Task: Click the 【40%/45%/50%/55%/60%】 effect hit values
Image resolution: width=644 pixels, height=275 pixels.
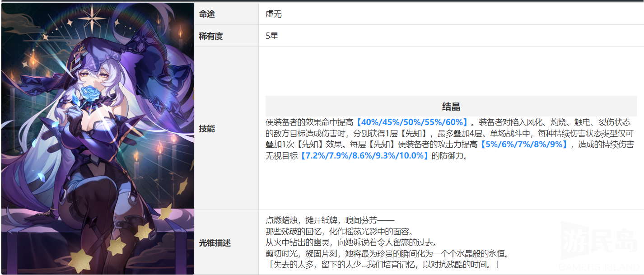Action: (412, 122)
